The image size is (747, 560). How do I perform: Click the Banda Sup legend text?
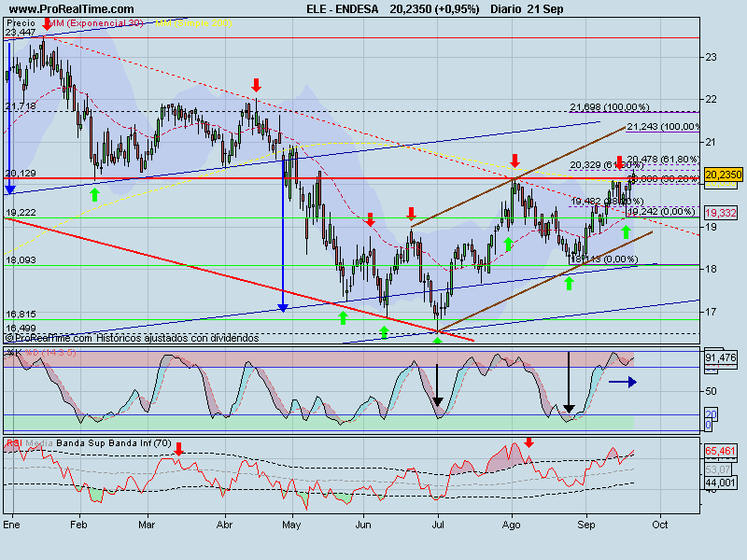tap(81, 443)
